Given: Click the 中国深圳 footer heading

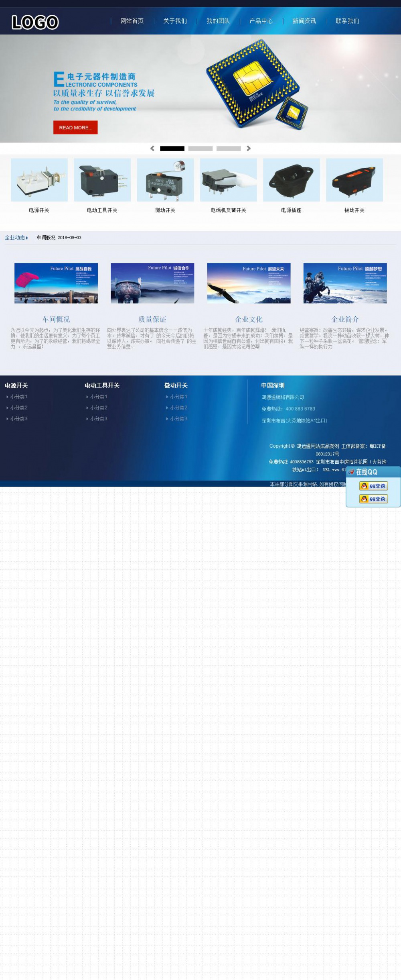Looking at the screenshot, I should (x=273, y=385).
